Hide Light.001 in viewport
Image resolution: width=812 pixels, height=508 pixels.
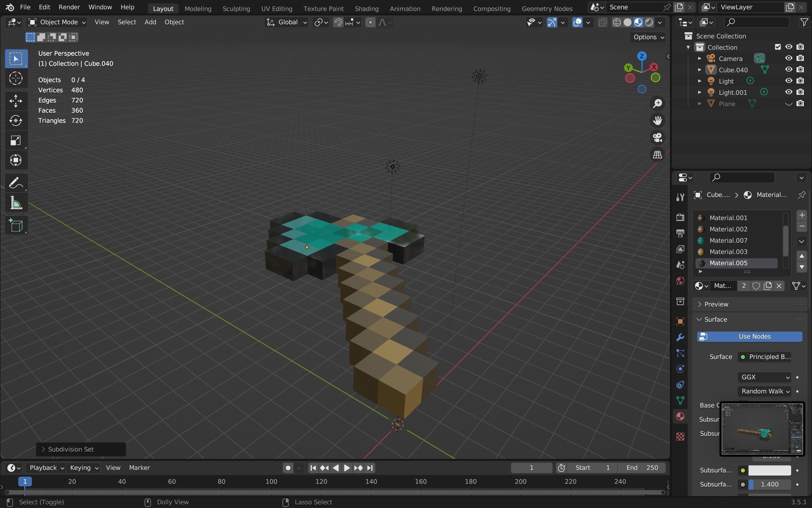[x=789, y=92]
